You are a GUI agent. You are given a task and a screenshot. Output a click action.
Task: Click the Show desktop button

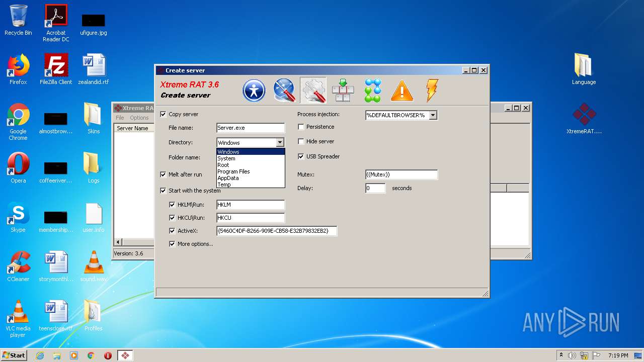tap(638, 355)
